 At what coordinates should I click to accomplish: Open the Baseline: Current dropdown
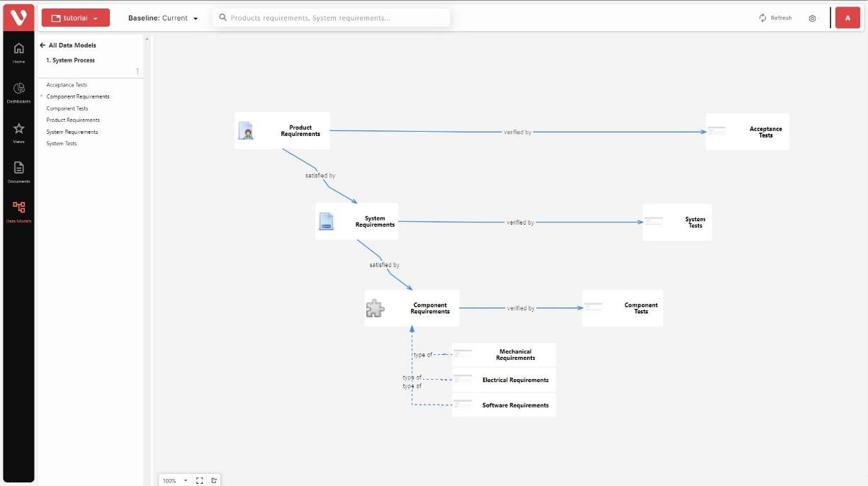tap(163, 18)
